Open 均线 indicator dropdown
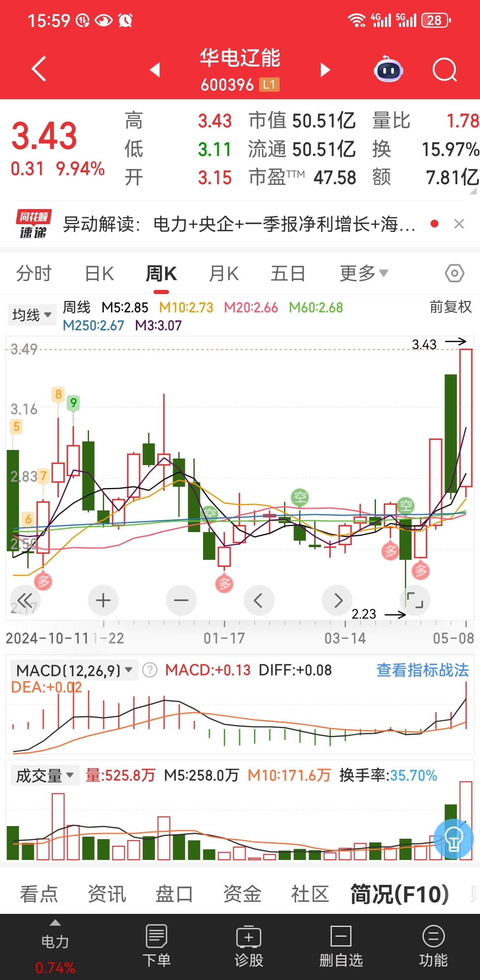Screen dimensions: 480x980 [32, 315]
